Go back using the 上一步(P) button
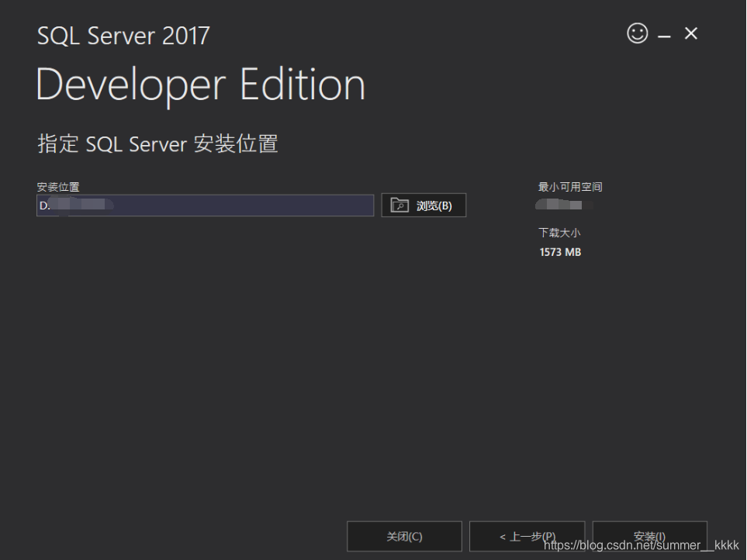Screen dimensions: 747x560 coord(527,536)
